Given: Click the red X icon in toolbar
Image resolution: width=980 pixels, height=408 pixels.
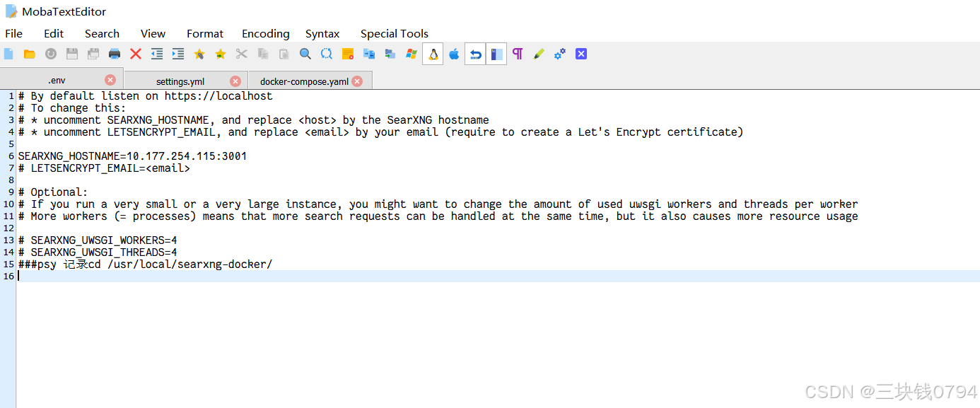Looking at the screenshot, I should tap(136, 54).
